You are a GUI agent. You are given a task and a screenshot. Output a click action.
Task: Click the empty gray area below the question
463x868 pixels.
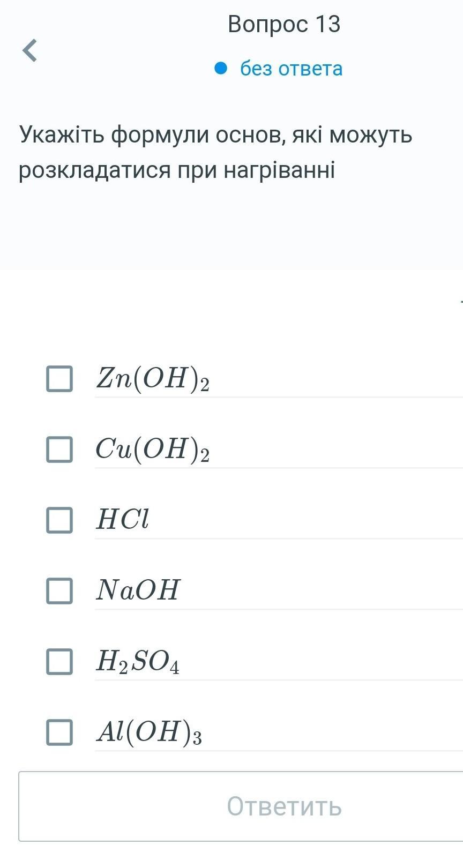click(x=231, y=230)
